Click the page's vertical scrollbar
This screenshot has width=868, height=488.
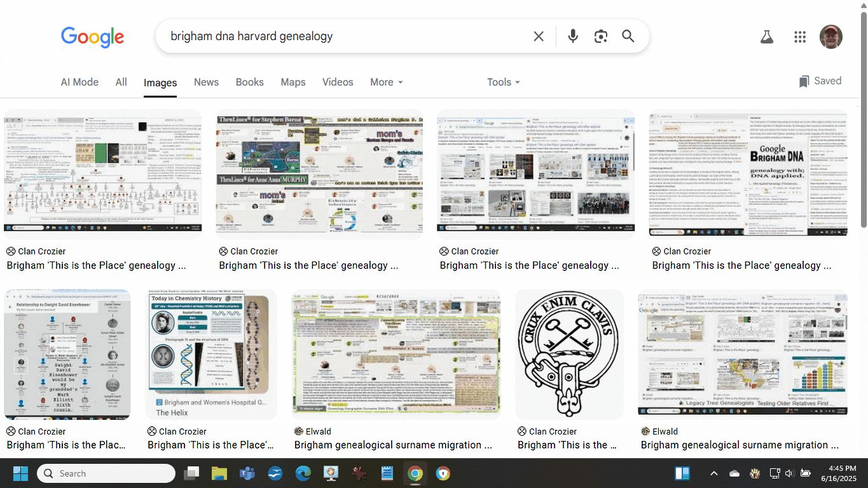[863, 121]
